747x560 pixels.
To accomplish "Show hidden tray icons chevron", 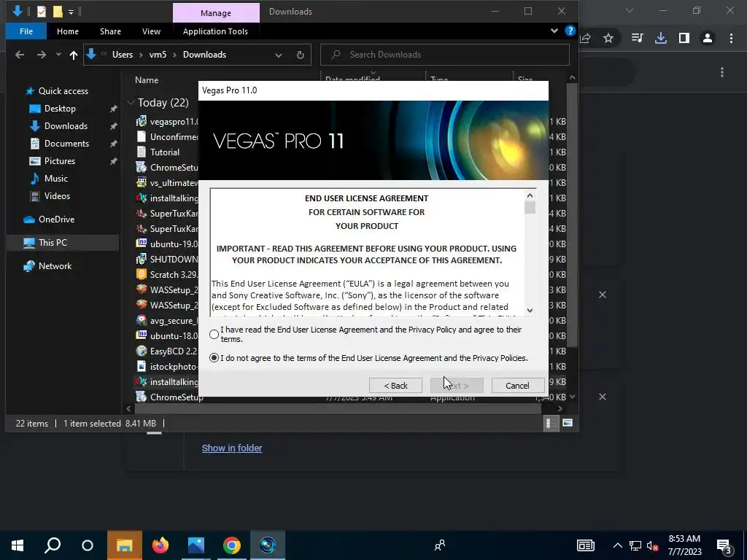I will [x=617, y=545].
